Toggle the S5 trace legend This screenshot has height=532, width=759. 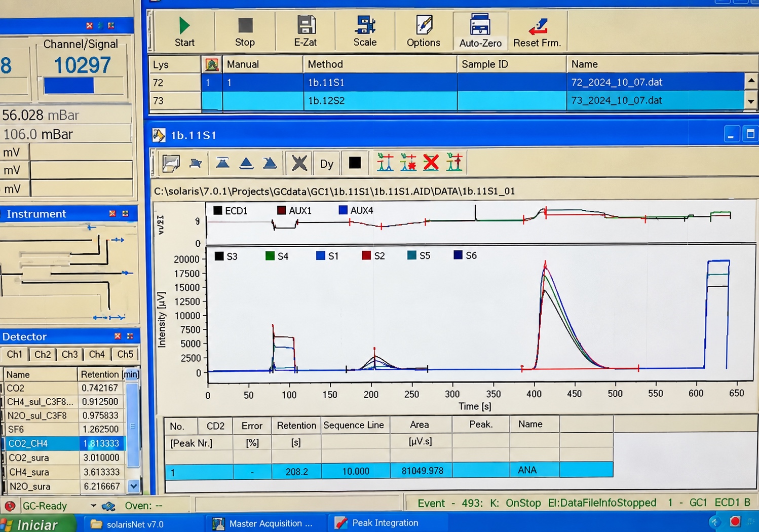pyautogui.click(x=412, y=255)
